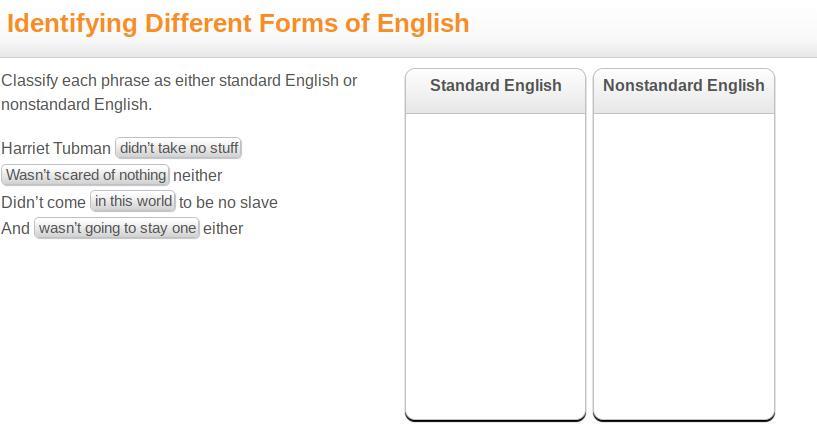Choose the "in this world" phrase chip
Screen dimensions: 817x426
133,201
